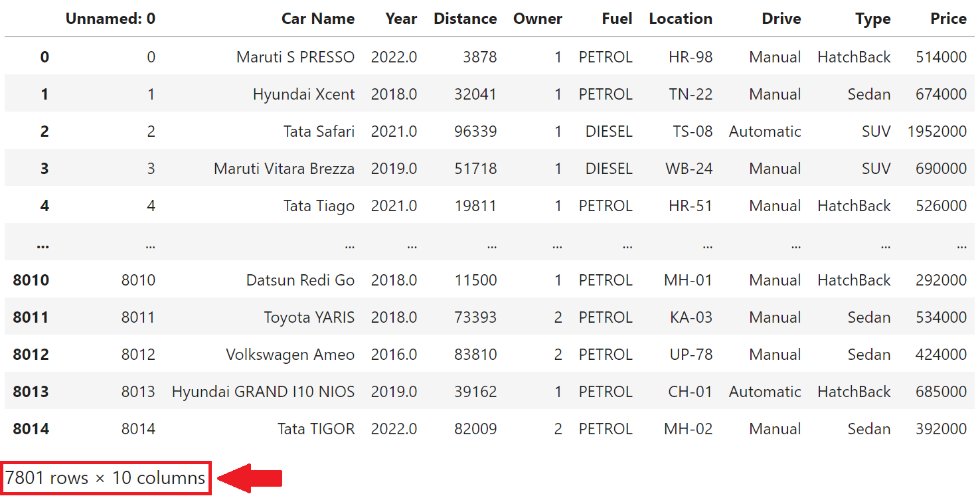This screenshot has width=980, height=496.
Task: Click the bold row index 8012
Action: (31, 355)
